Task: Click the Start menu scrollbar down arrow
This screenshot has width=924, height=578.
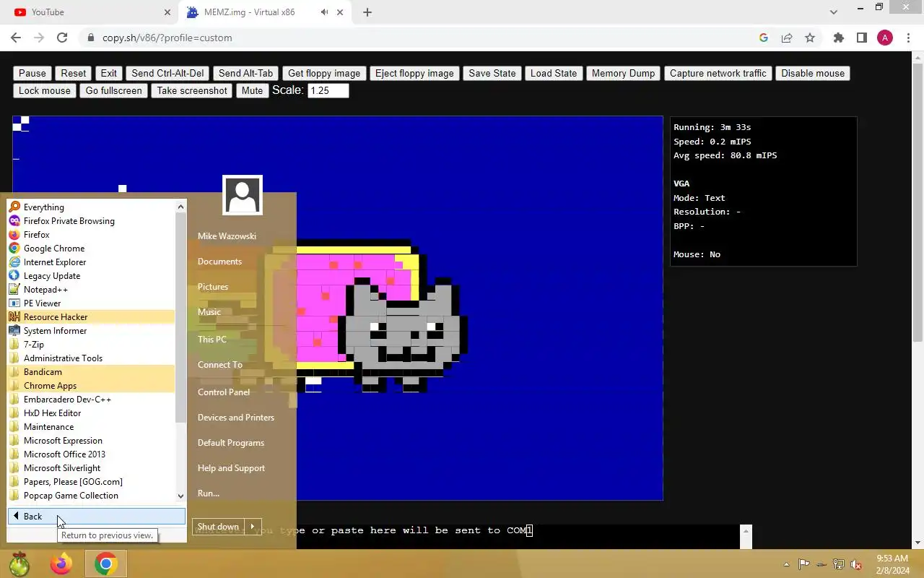Action: 180,496
